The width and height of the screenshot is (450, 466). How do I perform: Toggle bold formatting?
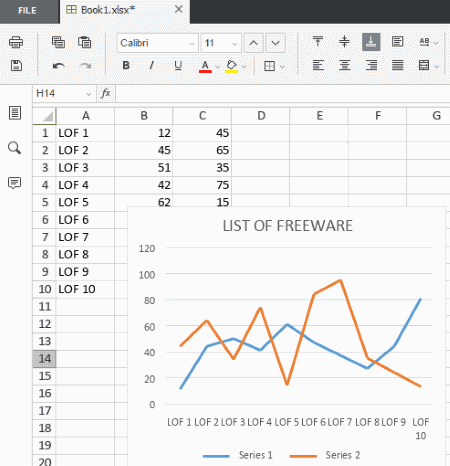pos(126,65)
